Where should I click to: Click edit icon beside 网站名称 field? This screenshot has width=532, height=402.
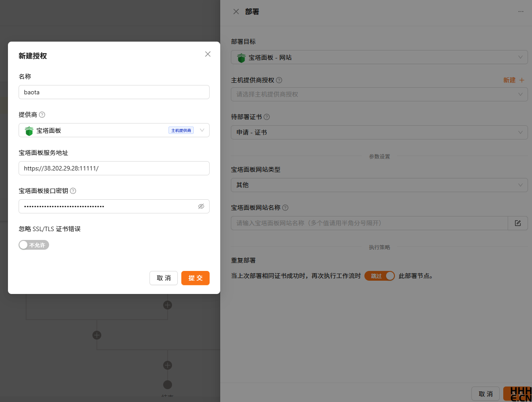[518, 223]
